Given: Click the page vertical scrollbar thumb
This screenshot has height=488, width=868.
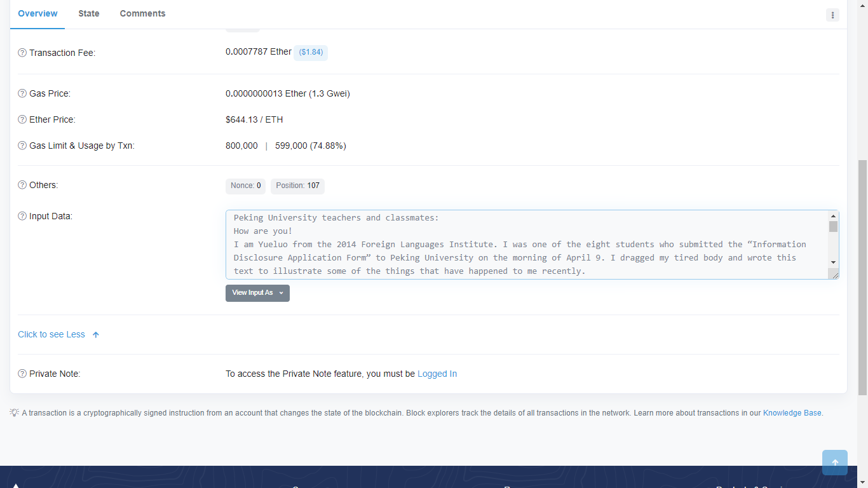Looking at the screenshot, I should [x=862, y=278].
